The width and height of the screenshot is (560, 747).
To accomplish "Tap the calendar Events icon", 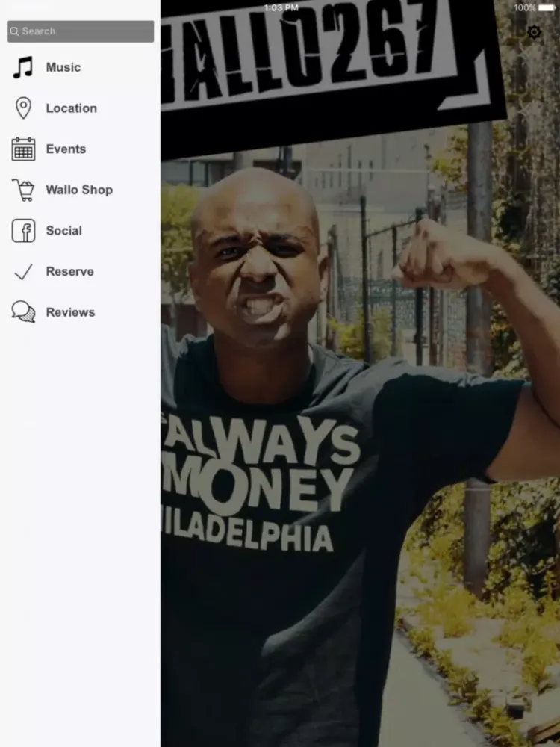I will click(23, 149).
